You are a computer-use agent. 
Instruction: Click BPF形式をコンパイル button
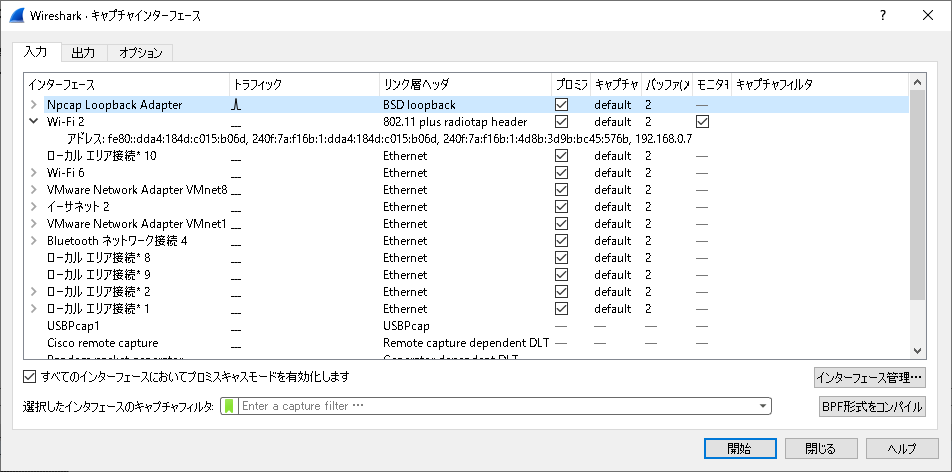click(x=872, y=406)
